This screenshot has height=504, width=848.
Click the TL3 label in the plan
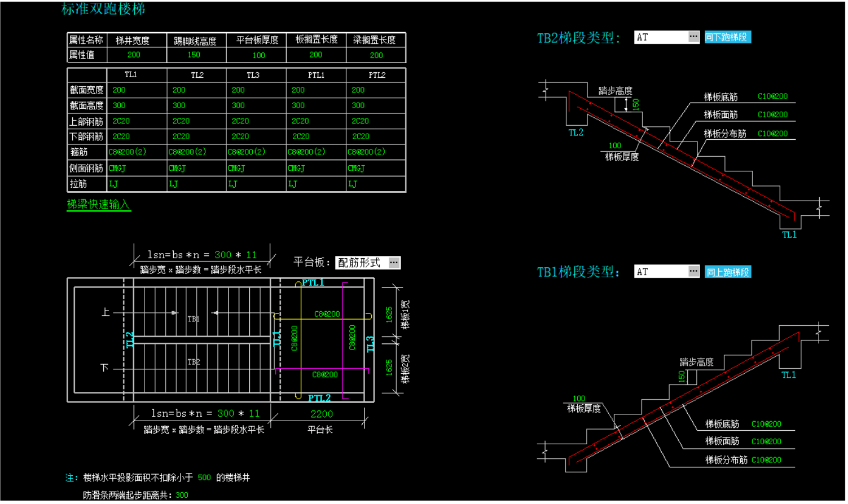pyautogui.click(x=370, y=344)
